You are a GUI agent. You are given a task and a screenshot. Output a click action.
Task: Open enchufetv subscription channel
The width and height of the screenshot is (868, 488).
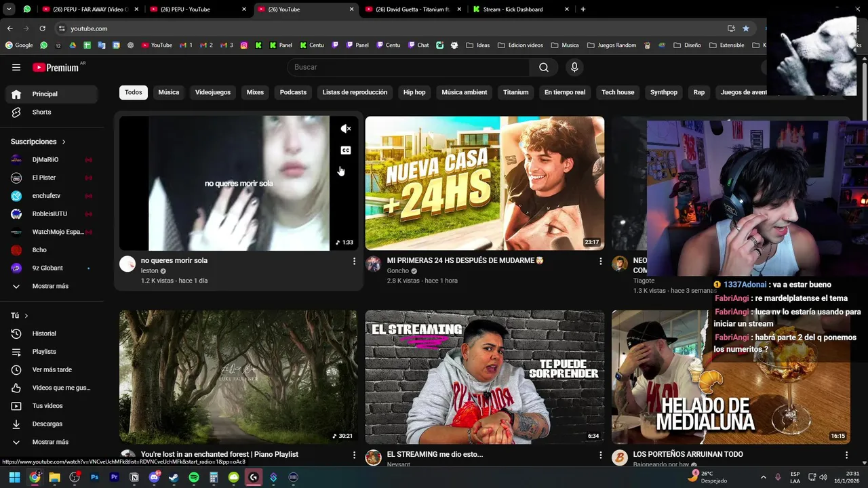[x=52, y=196]
